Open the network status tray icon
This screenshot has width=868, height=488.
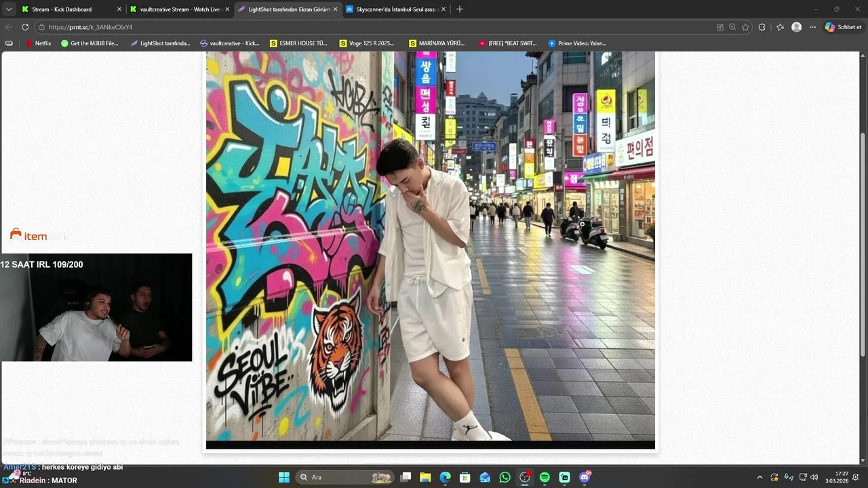point(804,477)
